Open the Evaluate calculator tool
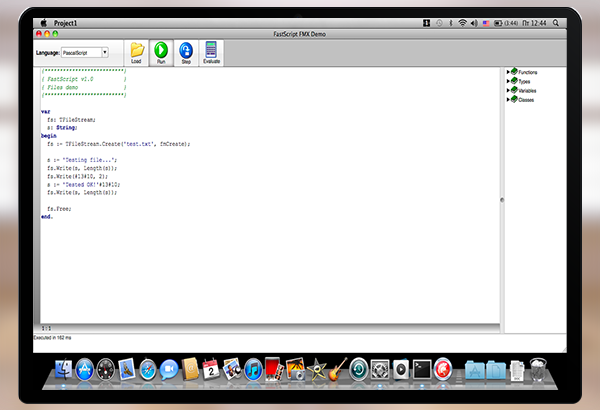Image resolution: width=600 pixels, height=410 pixels. click(x=211, y=51)
